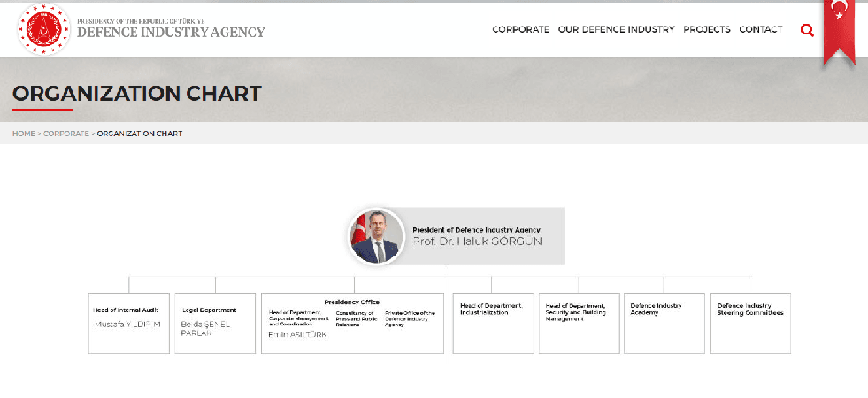Select the Legal Department box
The image size is (868, 398).
pos(215,324)
